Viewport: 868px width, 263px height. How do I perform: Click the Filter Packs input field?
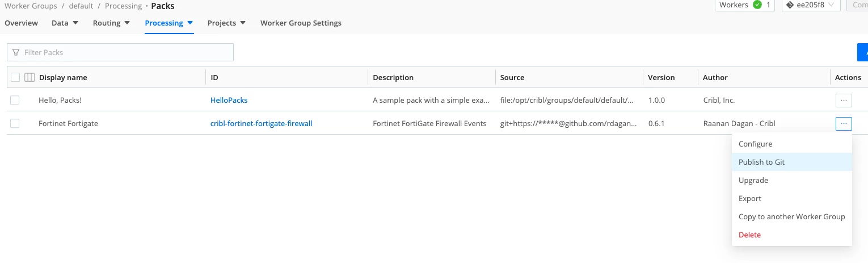125,52
